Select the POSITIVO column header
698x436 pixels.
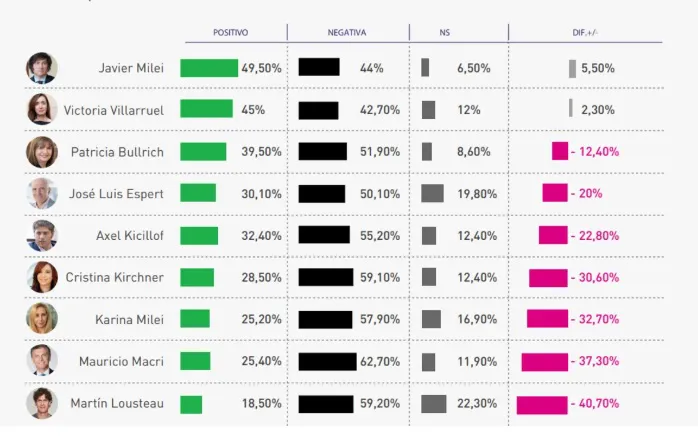pyautogui.click(x=231, y=33)
